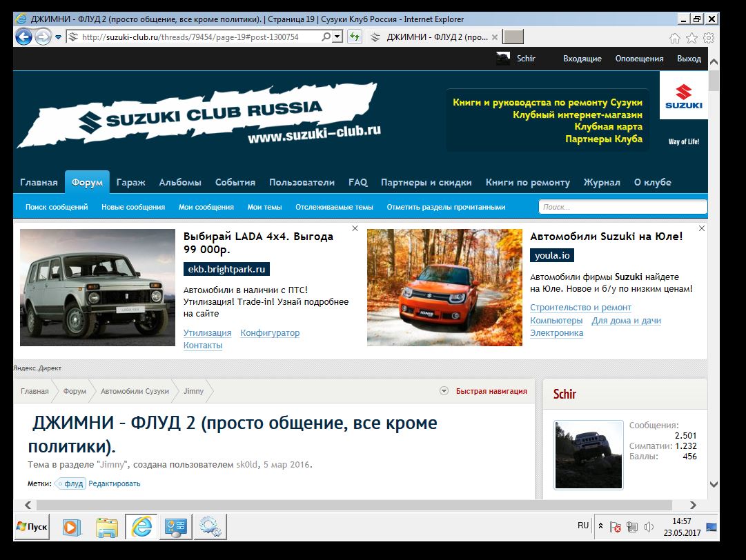Screen dimensions: 746x560
Task: Open the Альбомы navigation tab
Action: 180,182
